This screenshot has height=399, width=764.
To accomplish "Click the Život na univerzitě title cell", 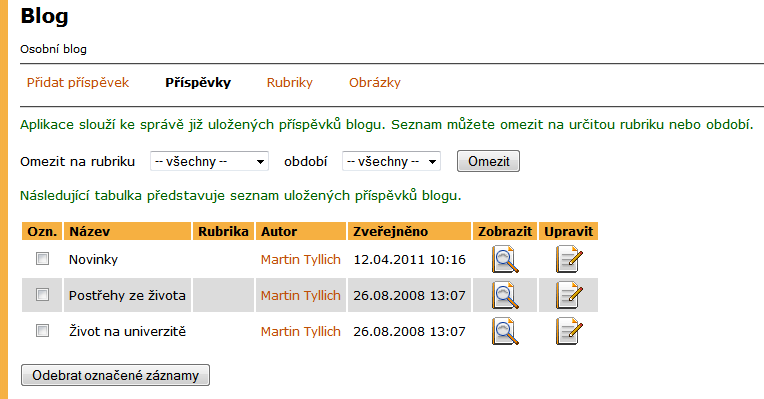I will coord(127,332).
